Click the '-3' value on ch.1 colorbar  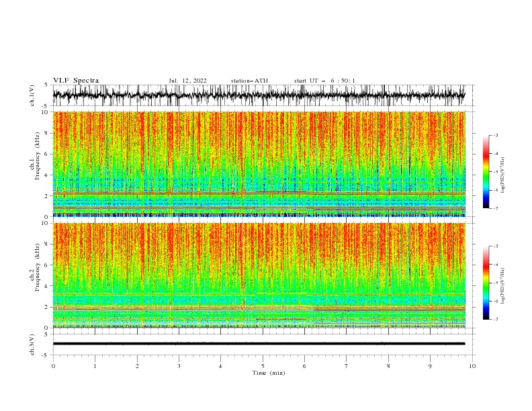click(496, 135)
